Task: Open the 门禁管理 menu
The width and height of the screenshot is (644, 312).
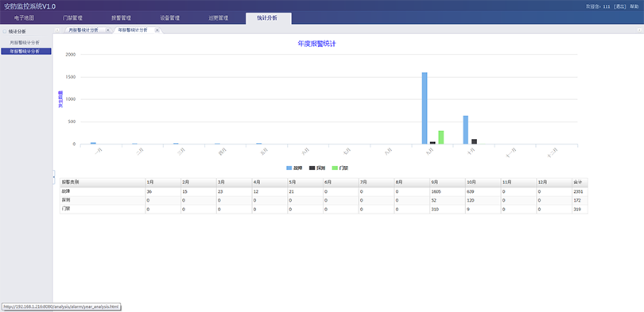Action: click(72, 18)
